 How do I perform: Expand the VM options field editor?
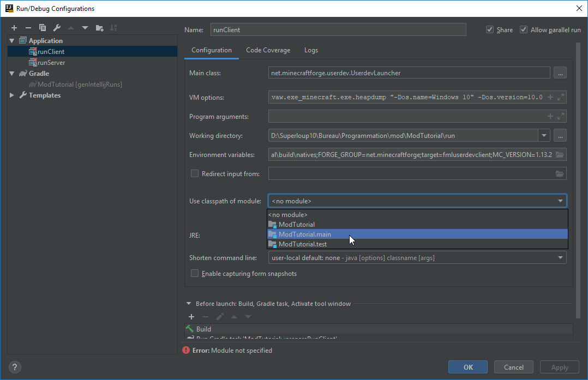[561, 97]
